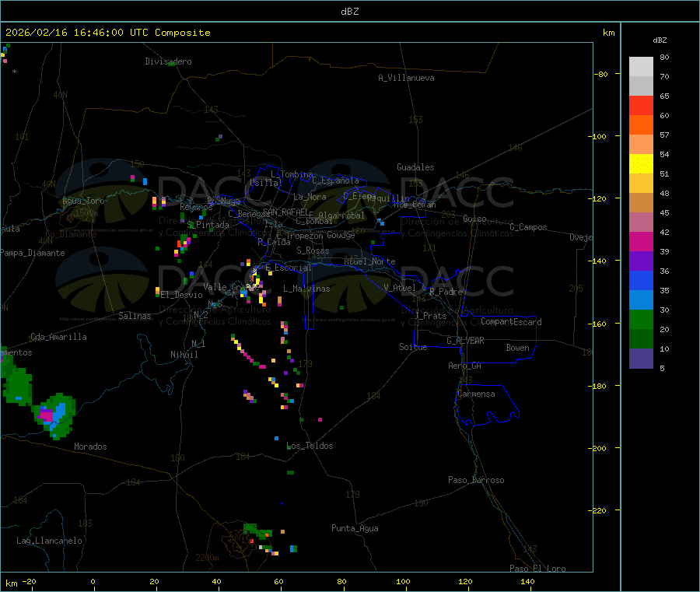Click the Soitue location label
The image size is (700, 592).
413,347
